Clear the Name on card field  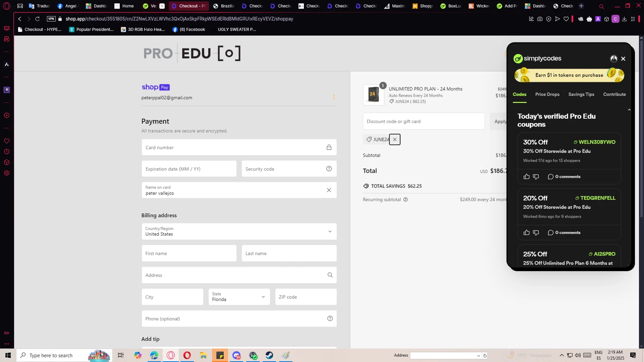(329, 190)
